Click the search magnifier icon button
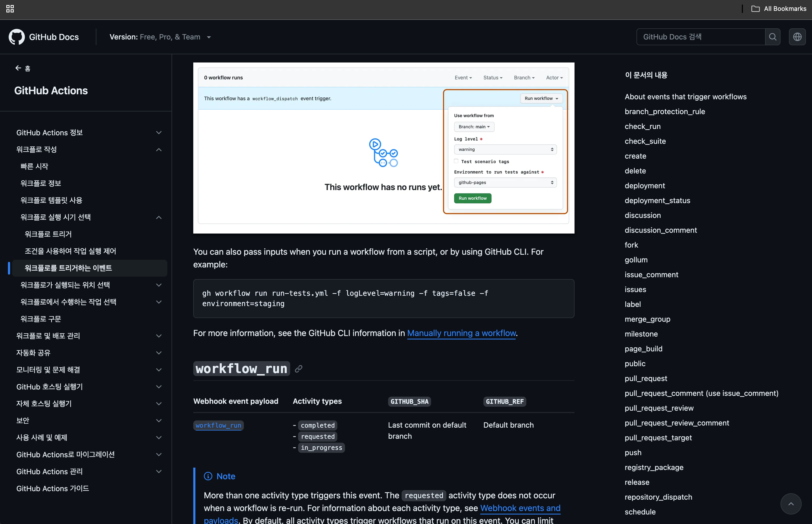Viewport: 812px width, 524px height. pyautogui.click(x=773, y=37)
